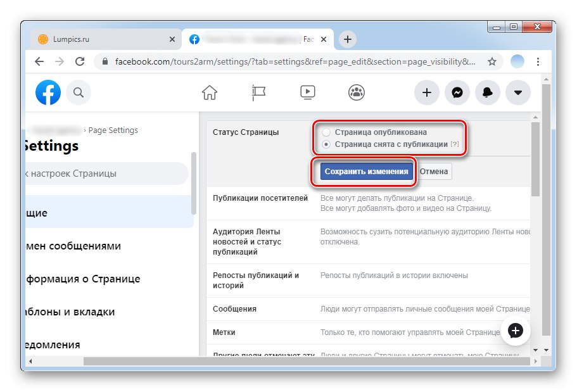Click 'Отмена' button

click(433, 172)
